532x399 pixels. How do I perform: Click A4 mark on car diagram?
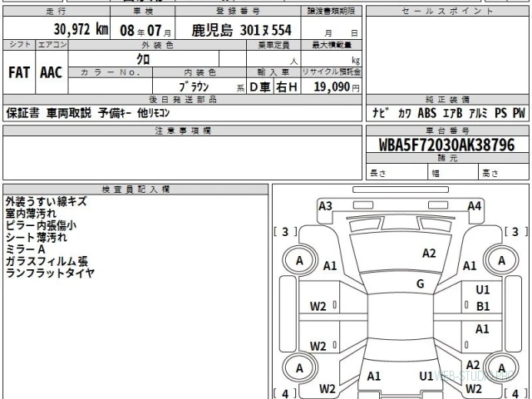(475, 206)
